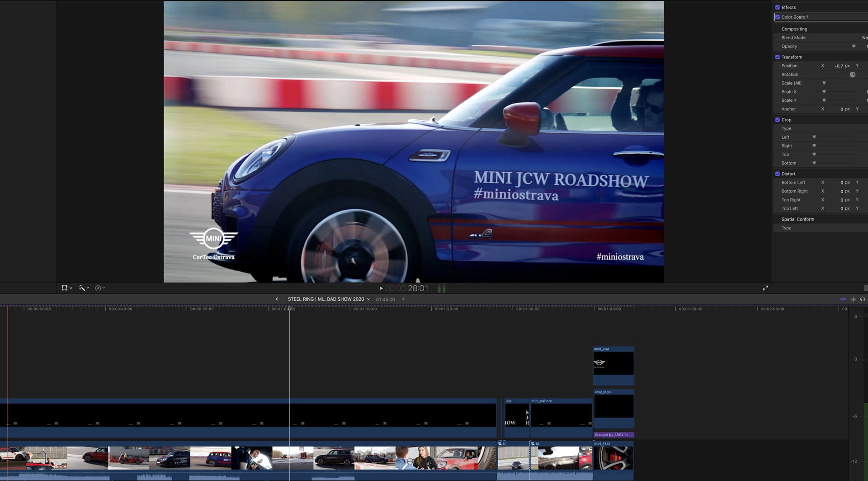Select the MVI_5141 clip
Screen dimensions: 868x481
pyautogui.click(x=613, y=461)
